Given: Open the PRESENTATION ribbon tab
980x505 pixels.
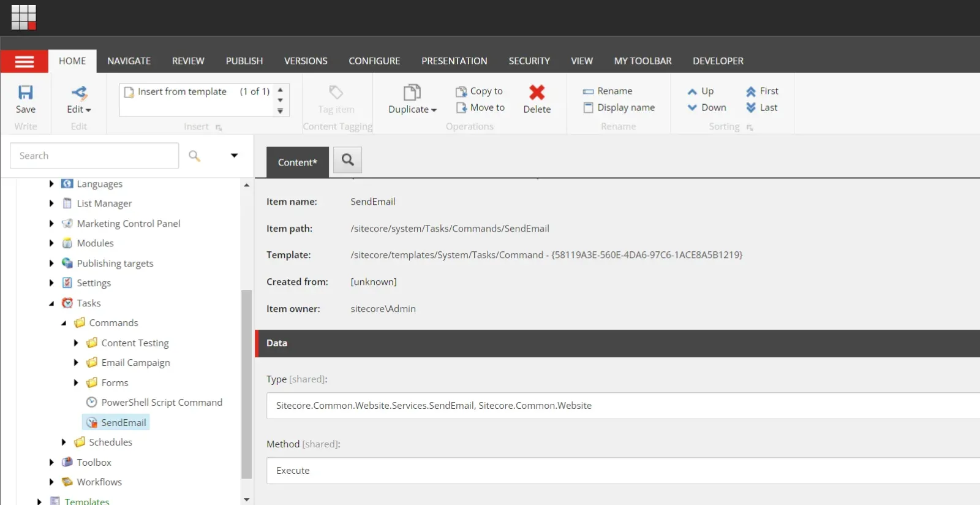Looking at the screenshot, I should coord(454,61).
